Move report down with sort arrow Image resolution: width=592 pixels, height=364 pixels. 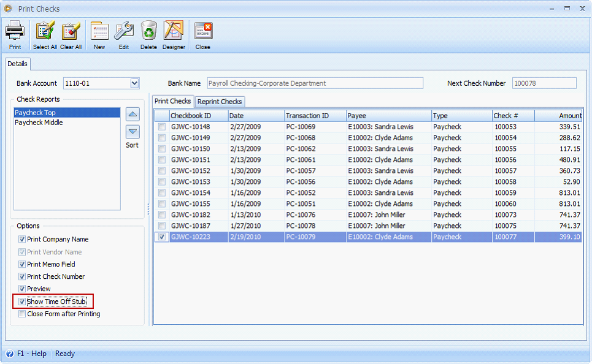133,131
